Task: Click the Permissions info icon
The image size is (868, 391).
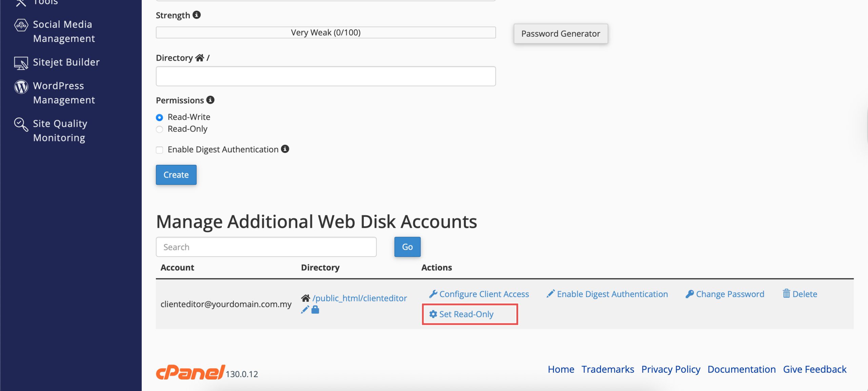Action: click(x=210, y=100)
